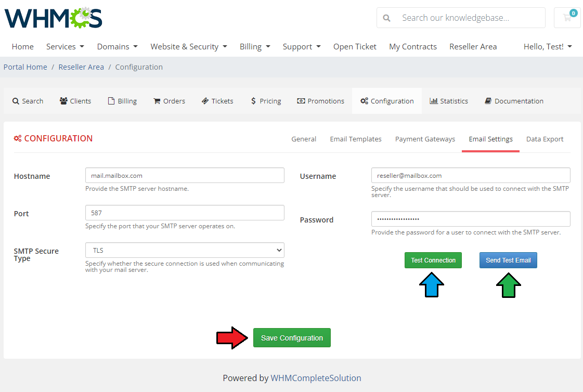Click the Save Configuration button
Image resolution: width=583 pixels, height=392 pixels.
tap(292, 338)
